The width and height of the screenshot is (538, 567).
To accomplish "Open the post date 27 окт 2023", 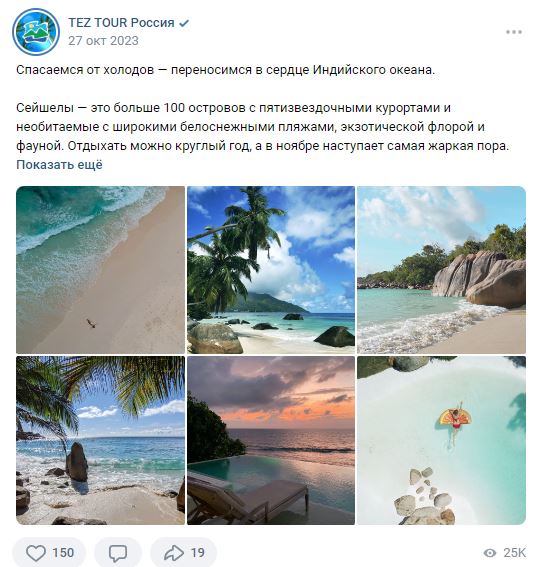I will [103, 40].
